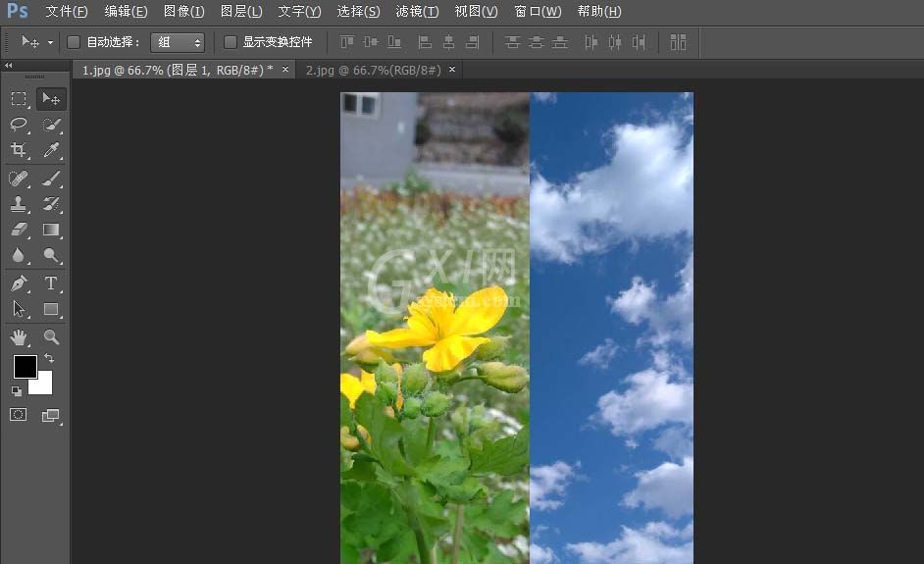Enable the 自动选择 checkbox
924x564 pixels.
click(74, 42)
